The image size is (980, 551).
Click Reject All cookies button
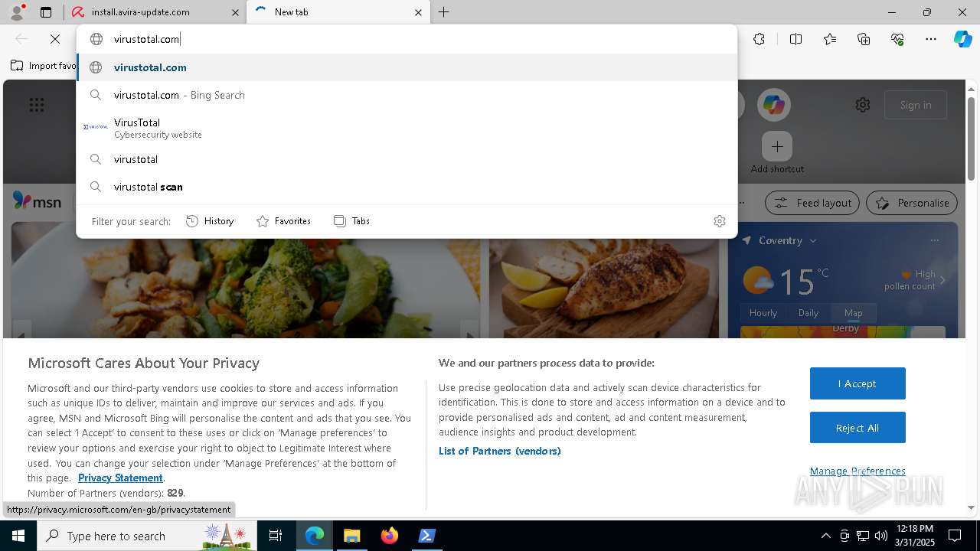click(x=857, y=428)
